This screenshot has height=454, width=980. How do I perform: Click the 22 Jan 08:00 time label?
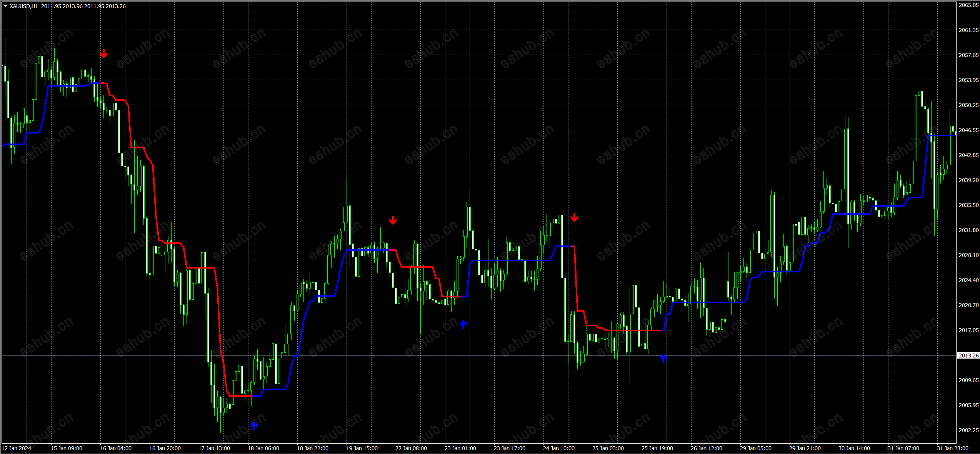(411, 448)
